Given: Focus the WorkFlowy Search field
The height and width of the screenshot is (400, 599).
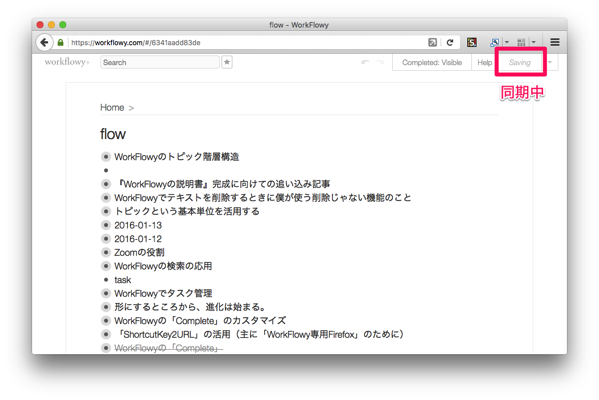Looking at the screenshot, I should (x=160, y=62).
